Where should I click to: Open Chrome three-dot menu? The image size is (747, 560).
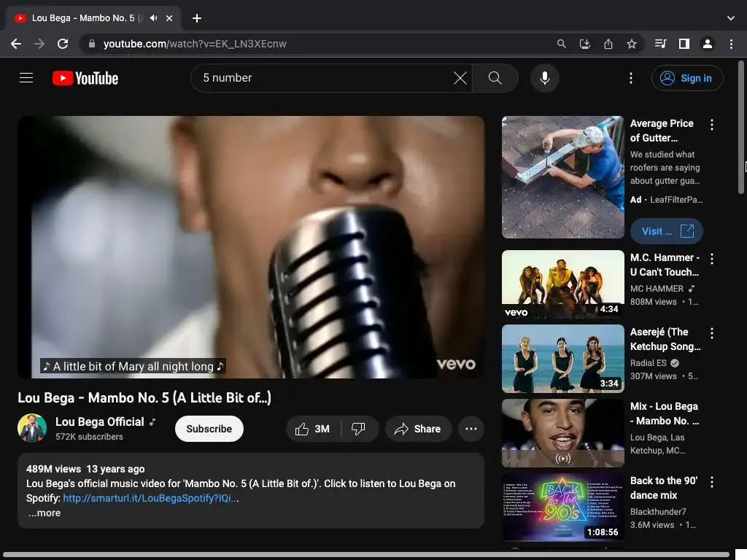coord(731,44)
